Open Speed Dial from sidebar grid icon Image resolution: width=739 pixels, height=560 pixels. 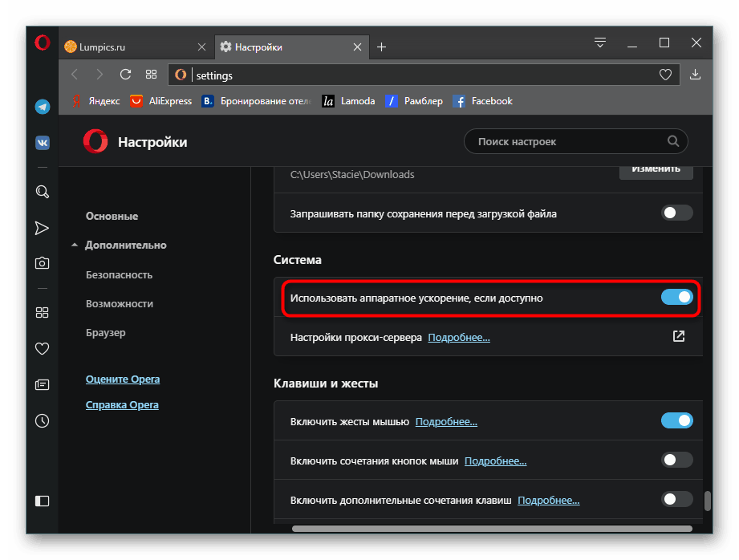pos(42,313)
